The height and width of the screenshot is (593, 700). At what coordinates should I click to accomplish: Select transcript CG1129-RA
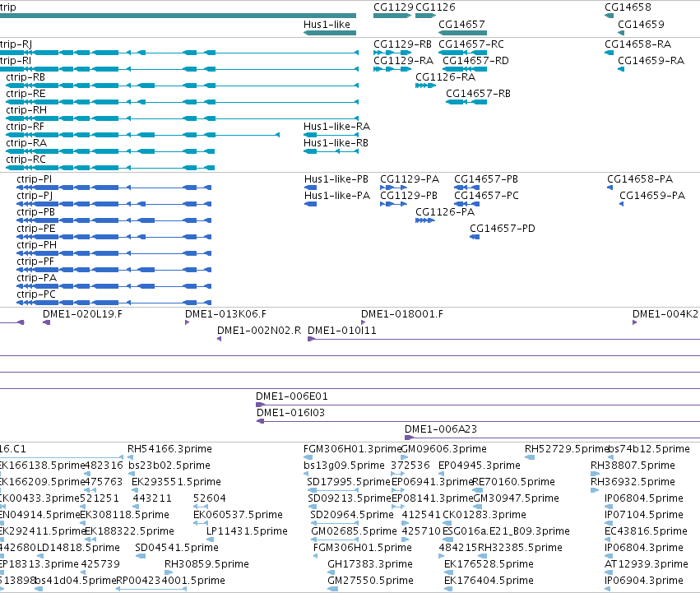pyautogui.click(x=403, y=61)
